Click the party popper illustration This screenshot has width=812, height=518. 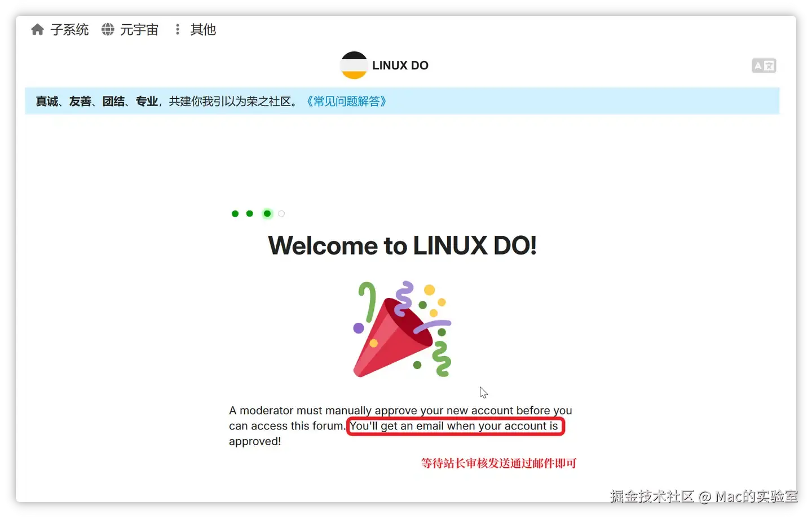tap(402, 329)
